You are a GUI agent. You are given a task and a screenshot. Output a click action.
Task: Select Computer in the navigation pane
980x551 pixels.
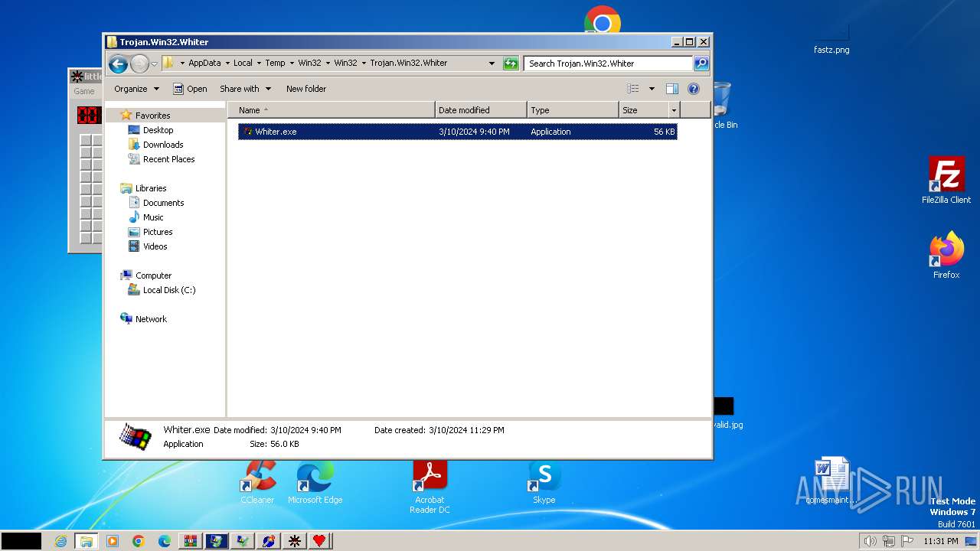click(x=153, y=275)
